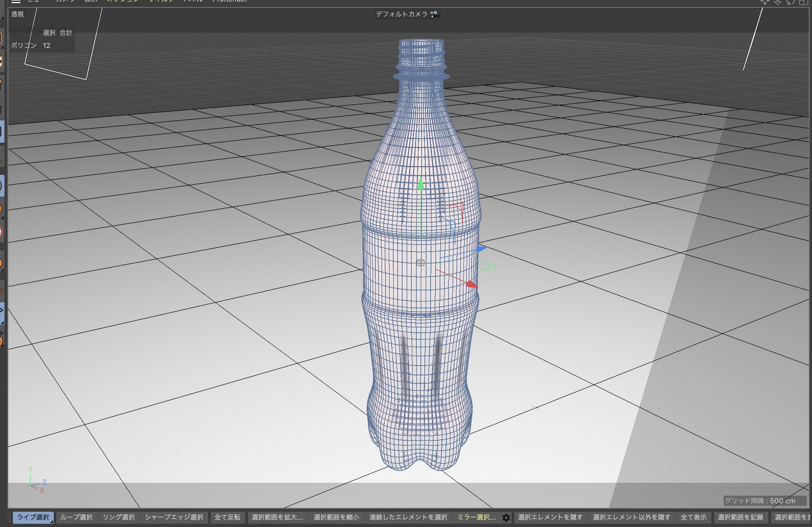Open the ミラー選択... dialog
Image resolution: width=812 pixels, height=527 pixels.
(476, 517)
